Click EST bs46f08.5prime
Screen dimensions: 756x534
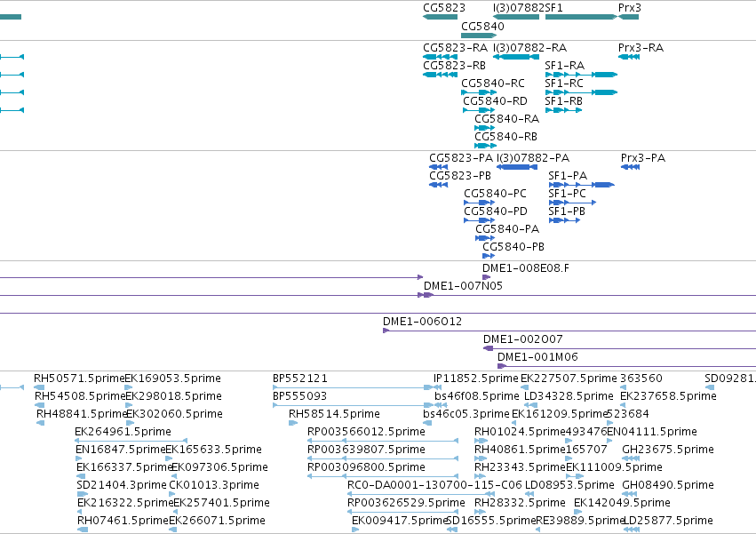[x=442, y=405]
